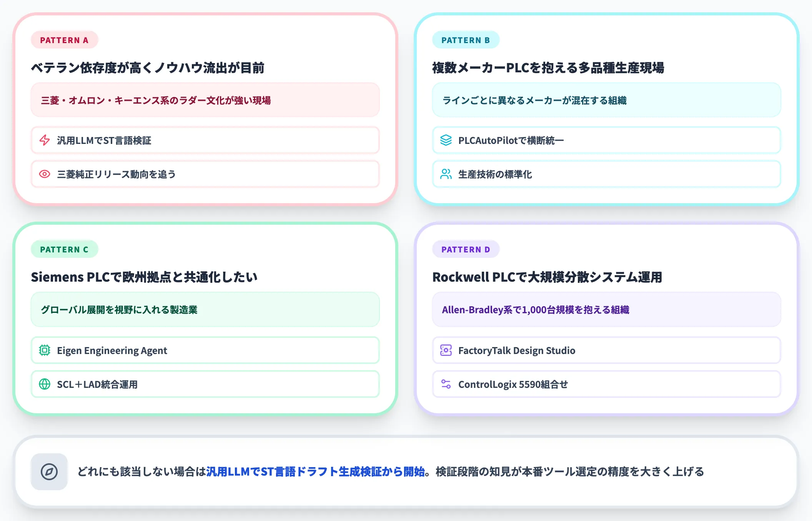The width and height of the screenshot is (812, 521).
Task: Click the text どれにも該当しない場合は
Action: click(142, 471)
